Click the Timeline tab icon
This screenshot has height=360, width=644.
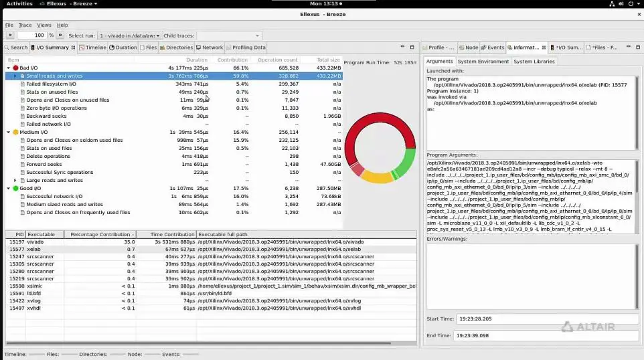tap(82, 48)
